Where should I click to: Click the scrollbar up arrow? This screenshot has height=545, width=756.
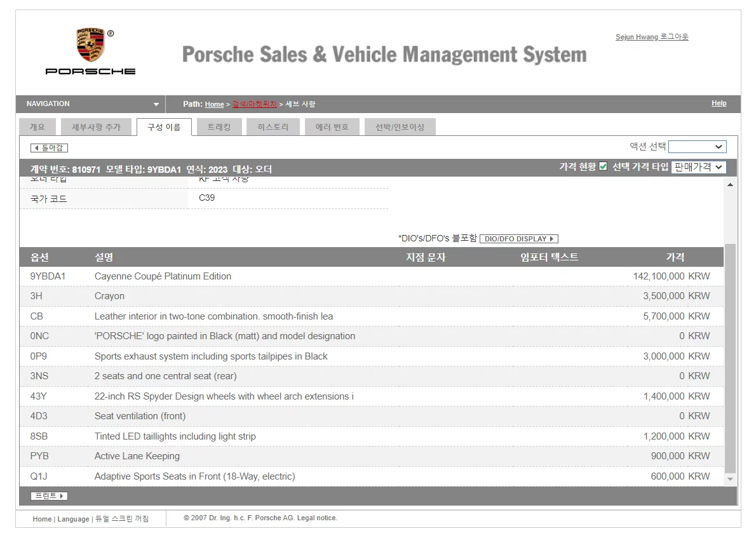click(730, 185)
